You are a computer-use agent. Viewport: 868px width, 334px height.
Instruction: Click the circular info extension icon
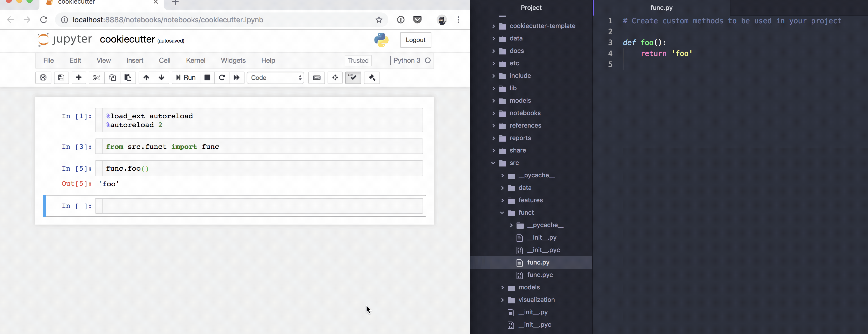click(x=400, y=20)
